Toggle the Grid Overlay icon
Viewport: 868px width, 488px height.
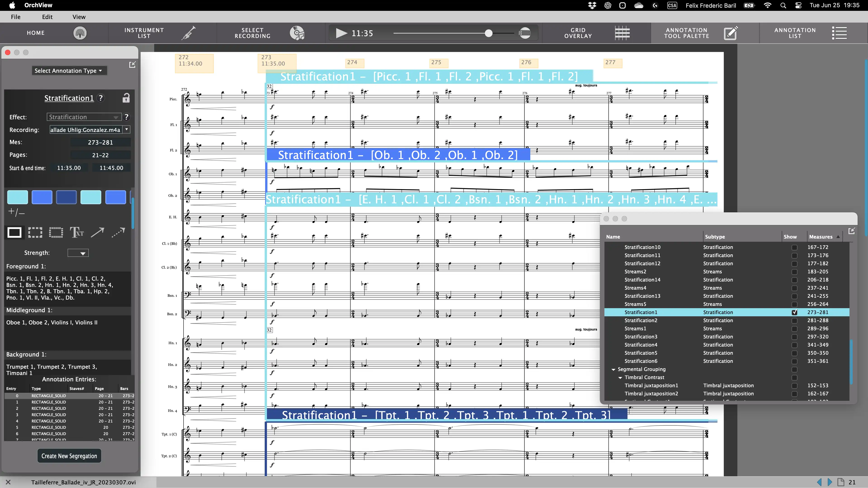(622, 33)
